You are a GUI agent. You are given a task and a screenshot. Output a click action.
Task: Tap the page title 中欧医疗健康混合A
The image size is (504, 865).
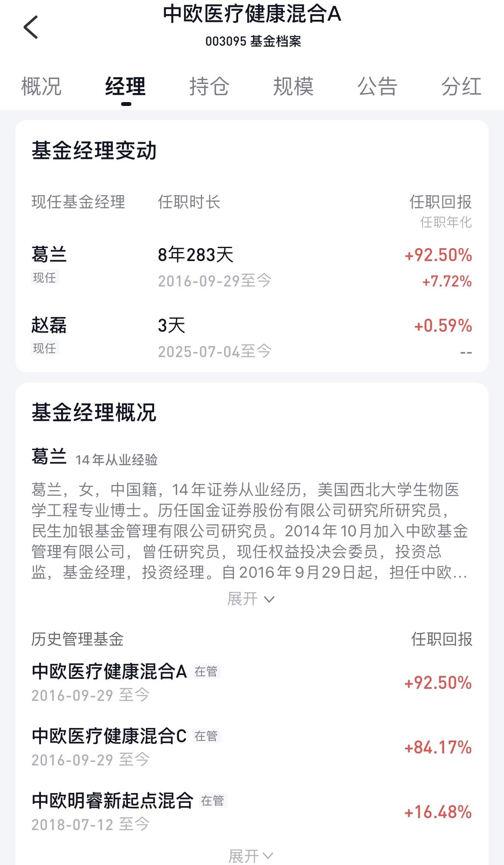tap(252, 14)
